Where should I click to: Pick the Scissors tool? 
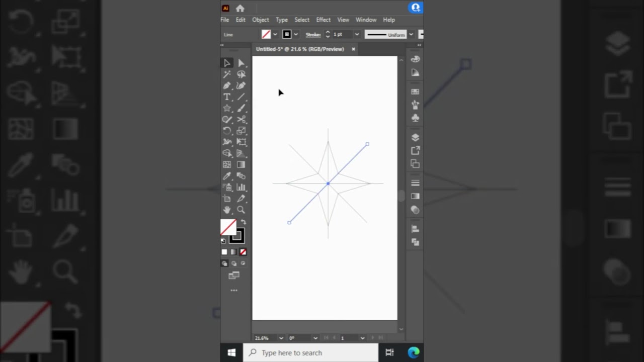coord(241,120)
